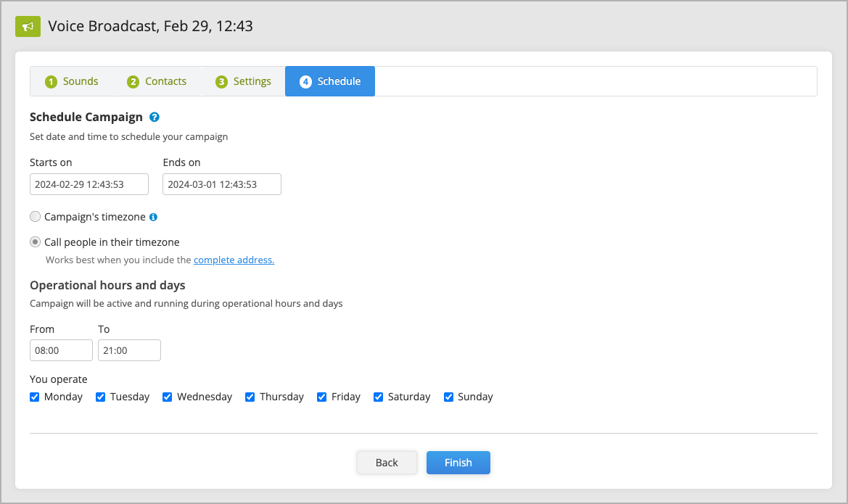The height and width of the screenshot is (504, 848).
Task: Click the step 4 number badge on Schedule
Action: (x=305, y=82)
